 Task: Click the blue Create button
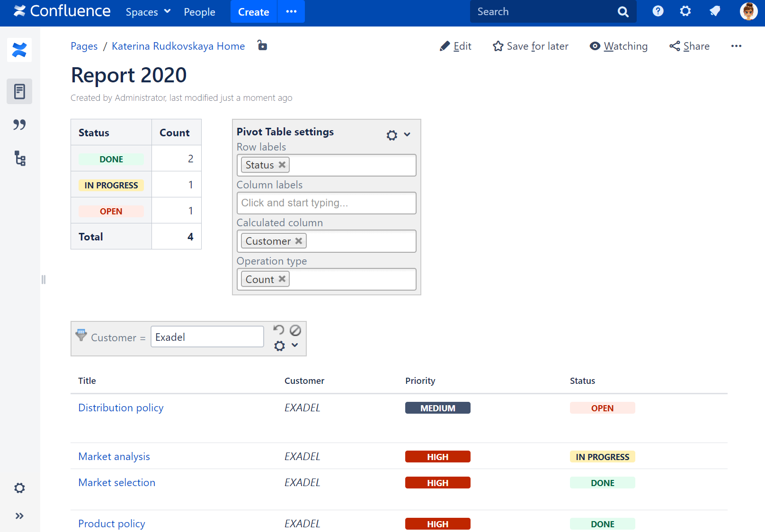(x=253, y=12)
